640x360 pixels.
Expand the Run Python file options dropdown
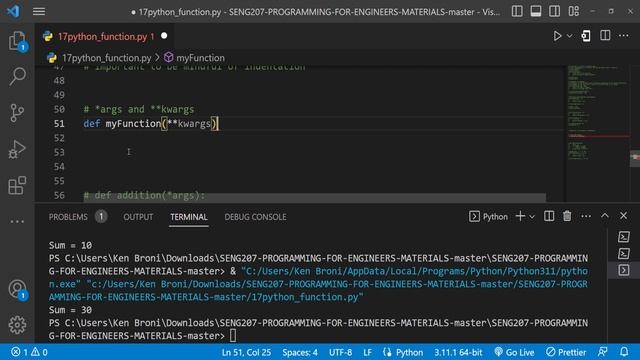tap(569, 36)
